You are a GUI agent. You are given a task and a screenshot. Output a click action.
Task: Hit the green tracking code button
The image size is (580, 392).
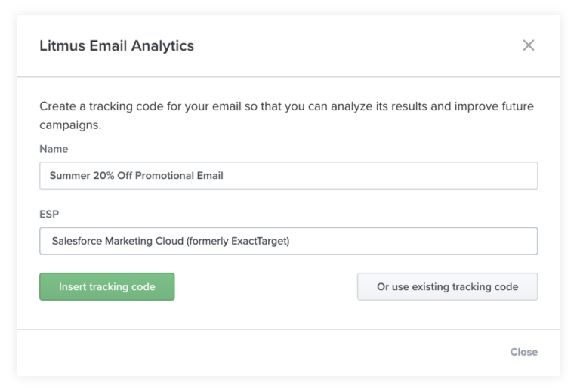click(107, 286)
